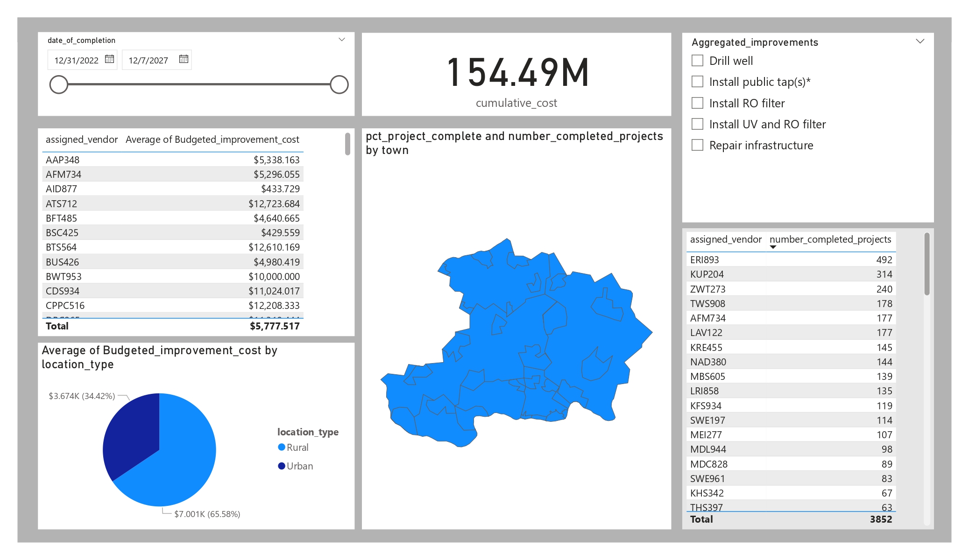Select the MDC828 vendor row
The width and height of the screenshot is (969, 560).
point(791,464)
